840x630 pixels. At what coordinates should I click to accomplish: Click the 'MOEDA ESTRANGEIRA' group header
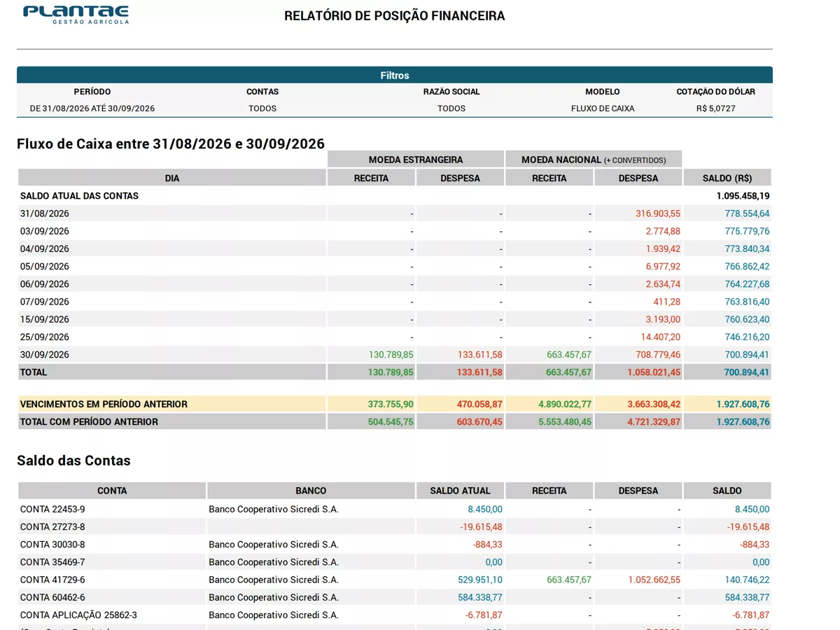pos(416,160)
